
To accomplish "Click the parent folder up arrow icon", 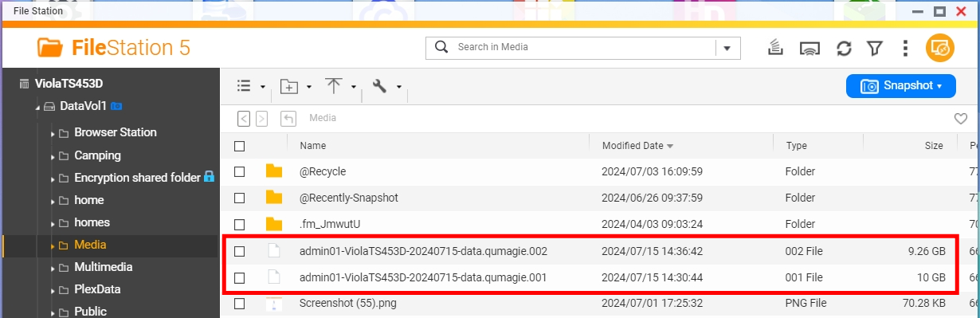I will click(288, 118).
